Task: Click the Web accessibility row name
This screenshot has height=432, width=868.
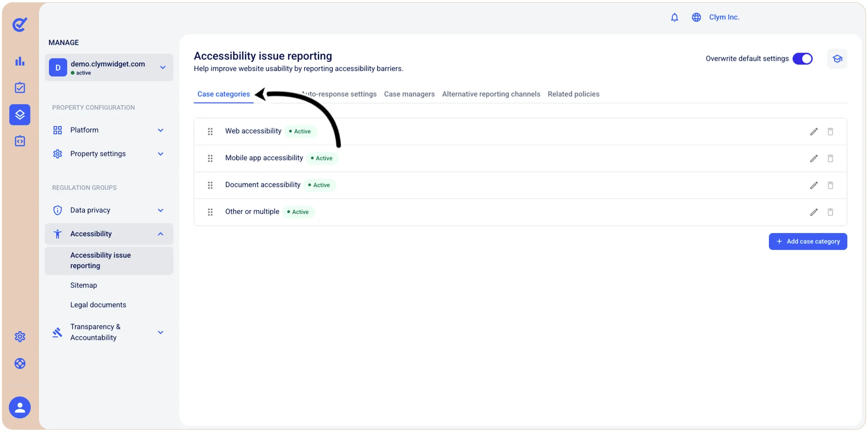Action: tap(253, 131)
